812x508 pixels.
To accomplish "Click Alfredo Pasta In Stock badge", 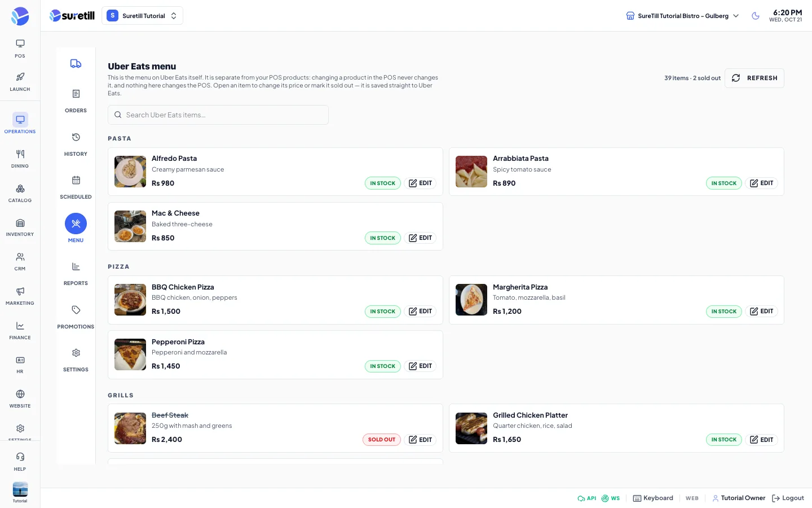I will pos(383,183).
